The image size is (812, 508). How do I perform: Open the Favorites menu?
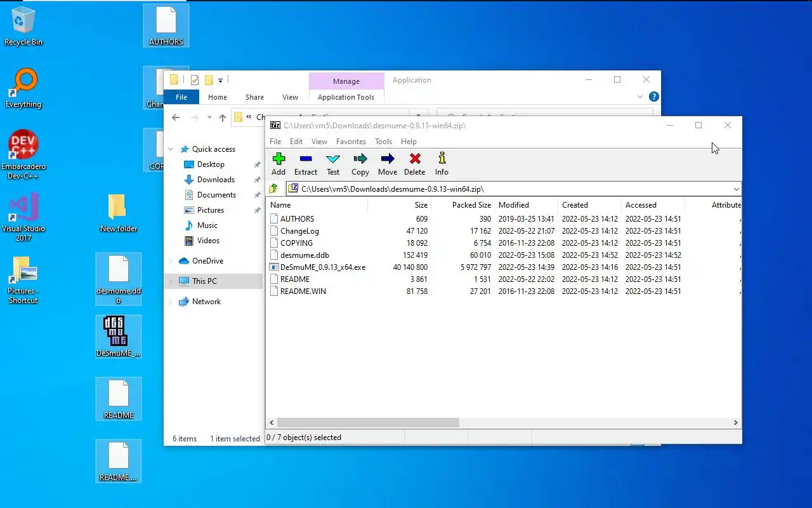[351, 142]
